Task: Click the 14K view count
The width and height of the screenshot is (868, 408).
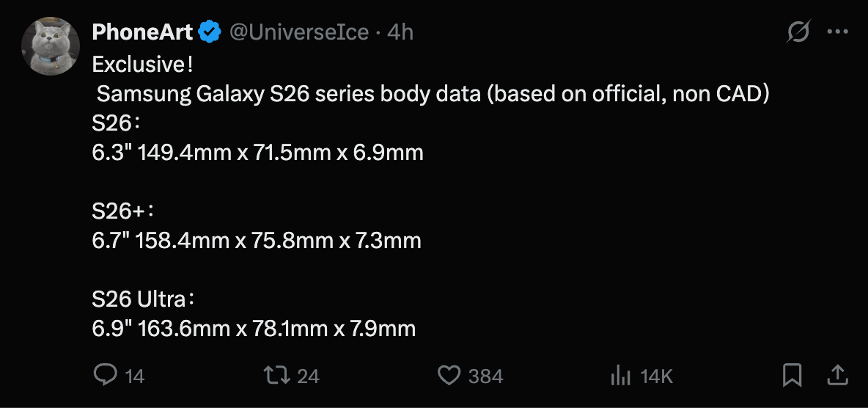Action: tap(656, 376)
